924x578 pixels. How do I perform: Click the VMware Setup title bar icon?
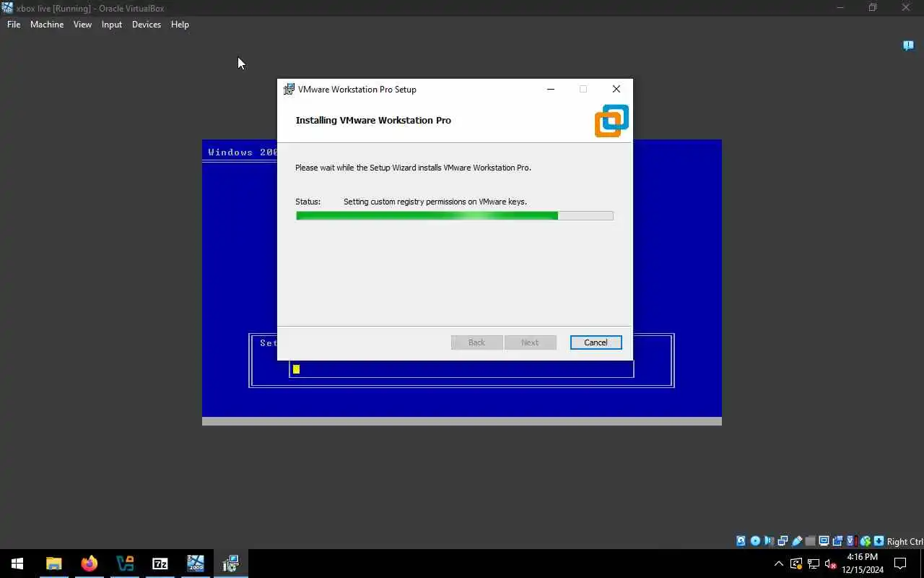tap(289, 90)
